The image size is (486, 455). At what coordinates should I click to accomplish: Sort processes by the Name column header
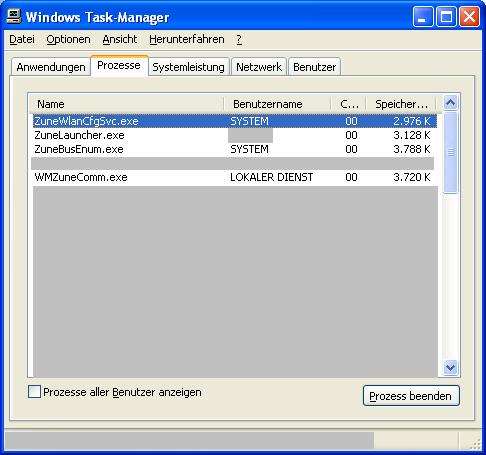[127, 104]
